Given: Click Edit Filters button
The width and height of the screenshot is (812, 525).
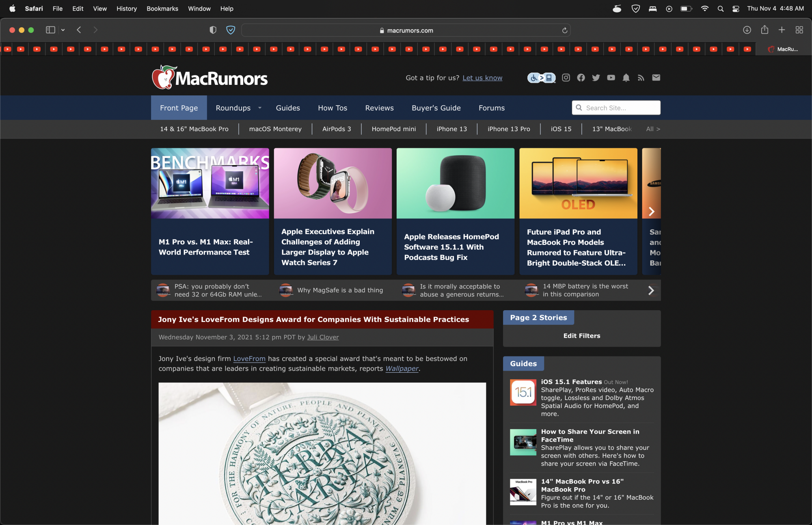Looking at the screenshot, I should 581,336.
